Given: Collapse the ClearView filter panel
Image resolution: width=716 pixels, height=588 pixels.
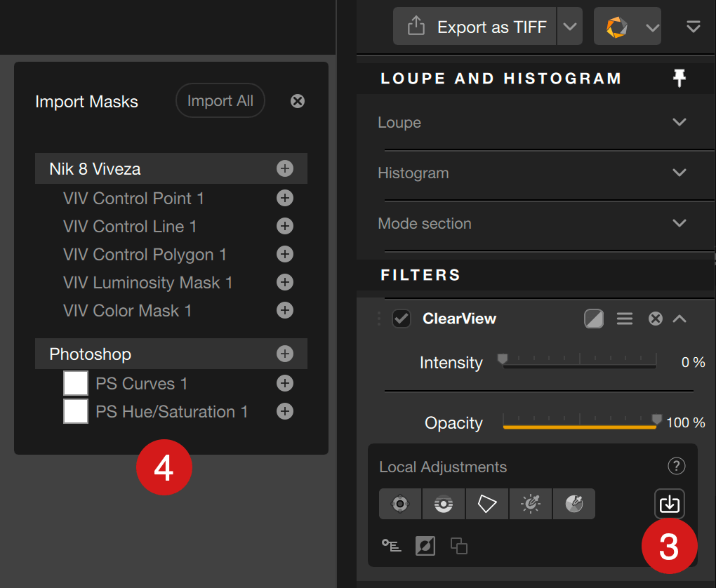Looking at the screenshot, I should point(679,319).
